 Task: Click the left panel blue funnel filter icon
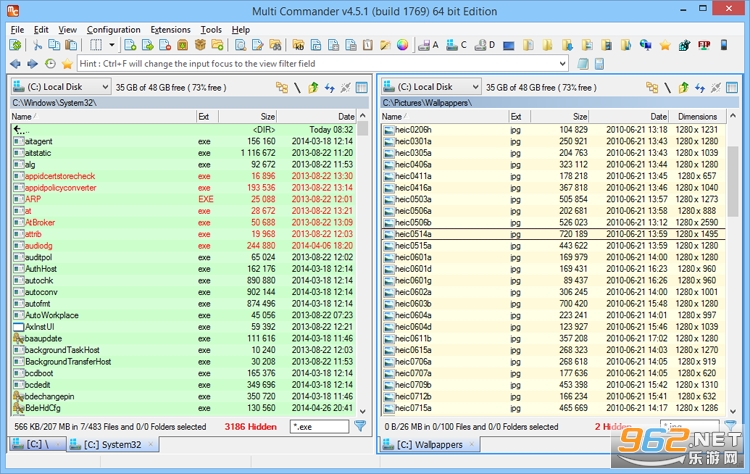point(360,426)
